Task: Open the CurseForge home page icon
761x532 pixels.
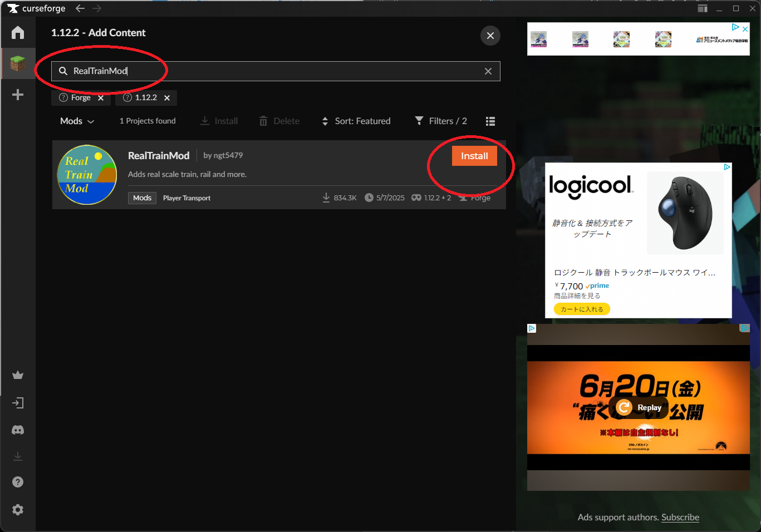Action: click(18, 32)
